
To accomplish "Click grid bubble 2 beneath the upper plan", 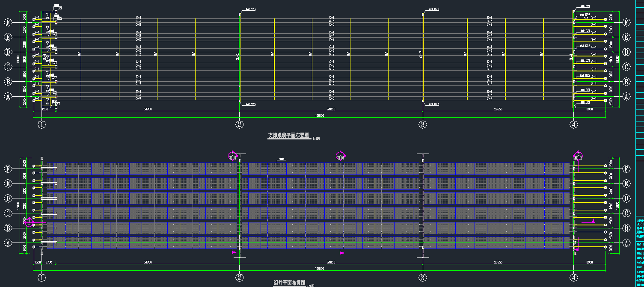I will point(240,125).
